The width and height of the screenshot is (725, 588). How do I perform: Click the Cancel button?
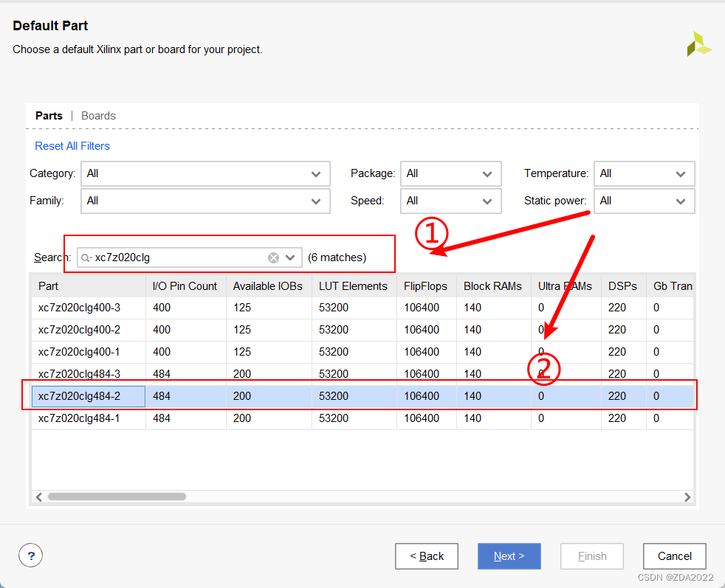(x=675, y=556)
